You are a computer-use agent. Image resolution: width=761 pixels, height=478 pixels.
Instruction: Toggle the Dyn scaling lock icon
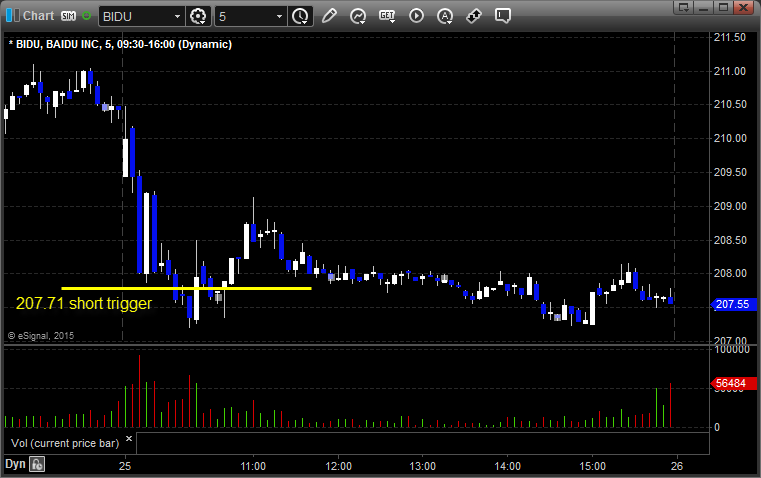pos(37,464)
